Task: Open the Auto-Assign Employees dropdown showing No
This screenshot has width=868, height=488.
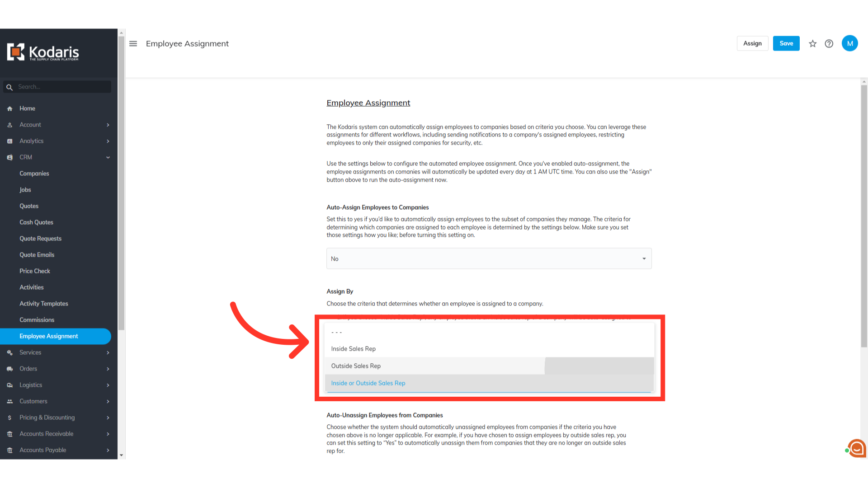Action: click(x=489, y=258)
